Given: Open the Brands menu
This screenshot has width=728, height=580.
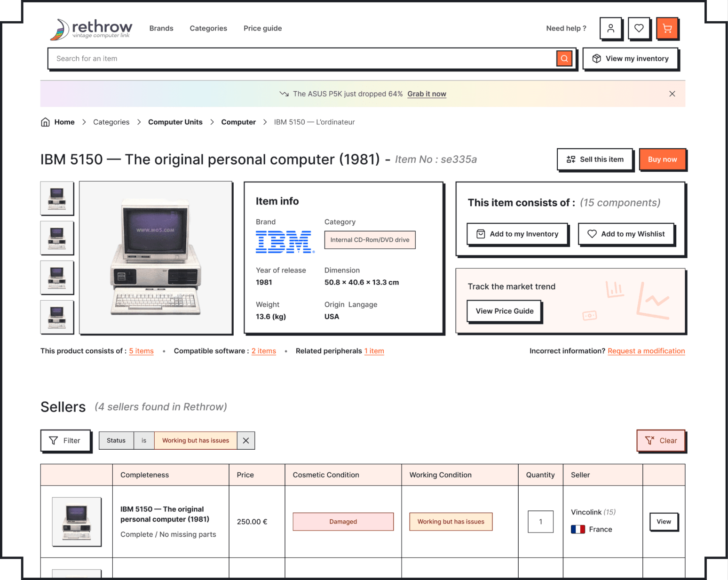Looking at the screenshot, I should [161, 28].
